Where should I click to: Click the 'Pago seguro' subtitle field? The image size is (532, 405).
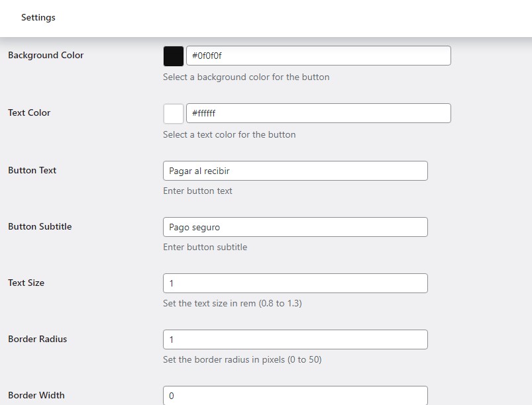pos(295,227)
